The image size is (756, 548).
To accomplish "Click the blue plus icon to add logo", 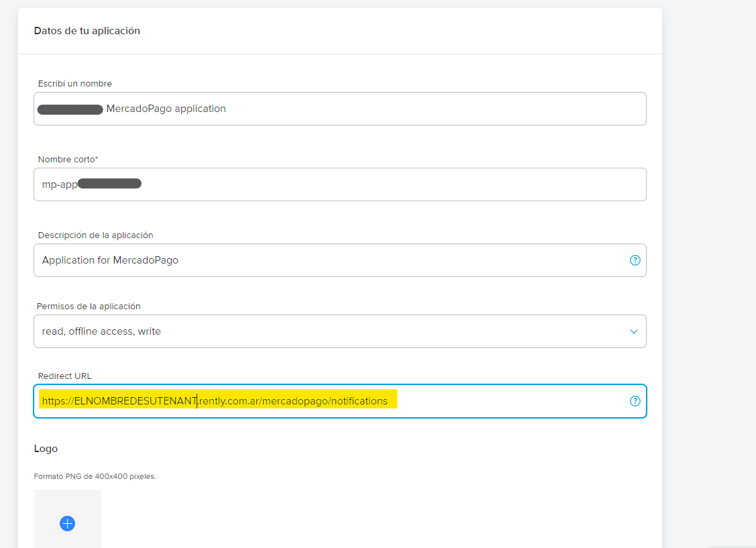I will (x=67, y=523).
